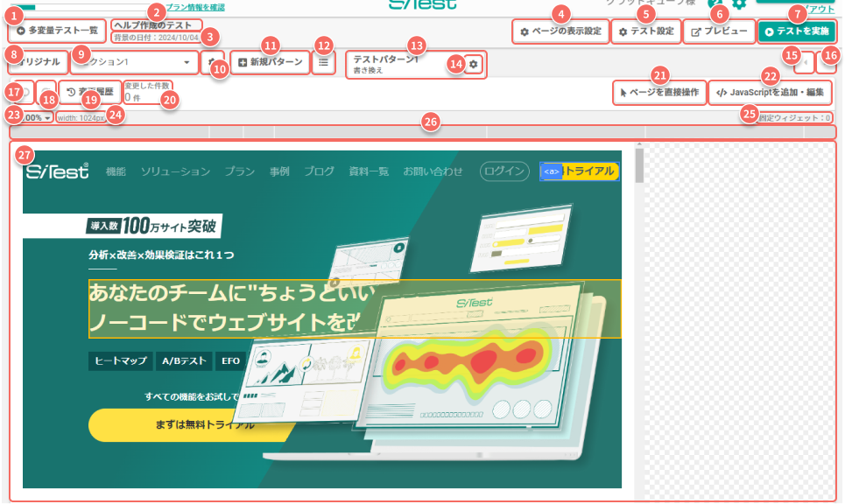This screenshot has width=845, height=504.
Task: Open ページの表示設定 settings
Action: (x=560, y=31)
